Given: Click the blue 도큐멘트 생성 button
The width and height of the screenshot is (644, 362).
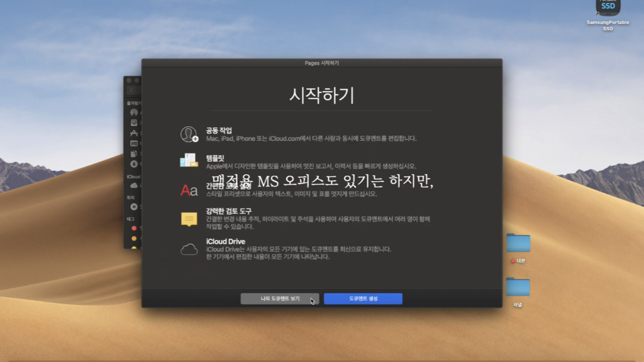Looking at the screenshot, I should click(x=363, y=299).
